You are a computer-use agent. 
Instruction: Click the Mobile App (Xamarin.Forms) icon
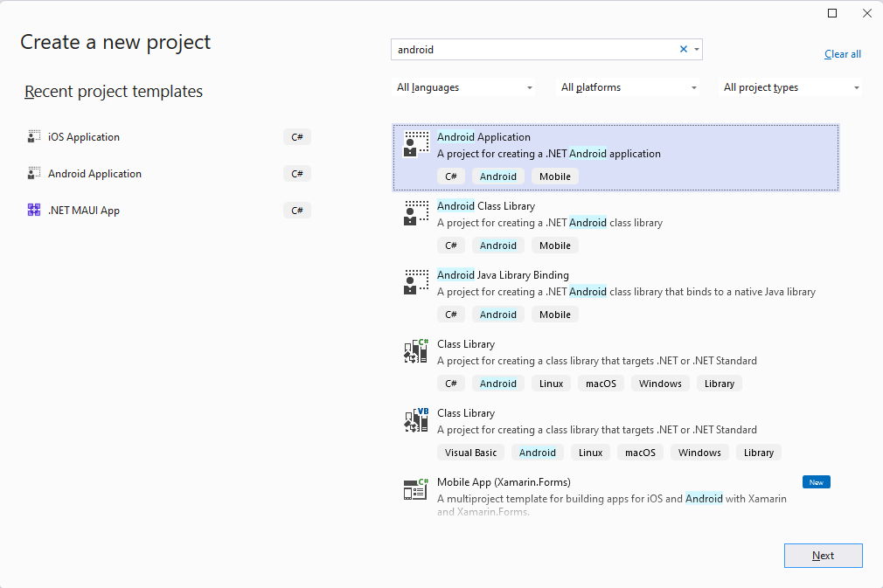point(416,489)
